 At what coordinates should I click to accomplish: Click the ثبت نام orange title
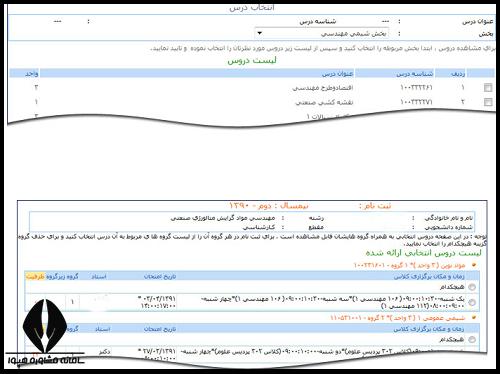pyautogui.click(x=375, y=206)
